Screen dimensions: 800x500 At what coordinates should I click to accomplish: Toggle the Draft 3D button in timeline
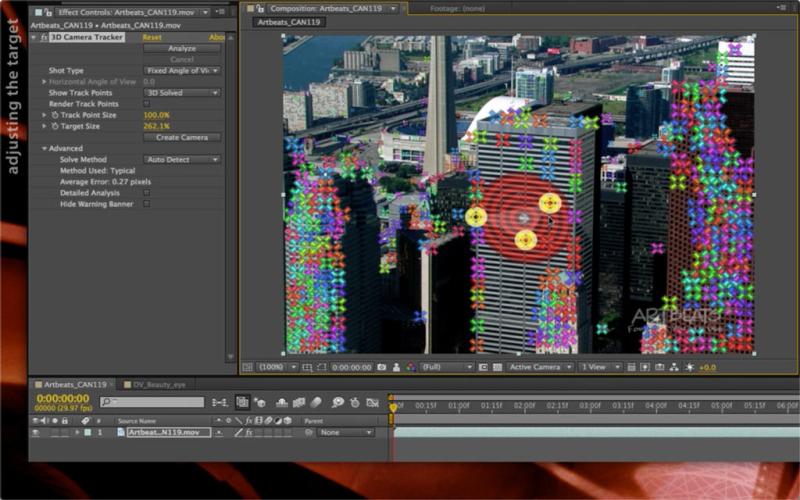(259, 403)
